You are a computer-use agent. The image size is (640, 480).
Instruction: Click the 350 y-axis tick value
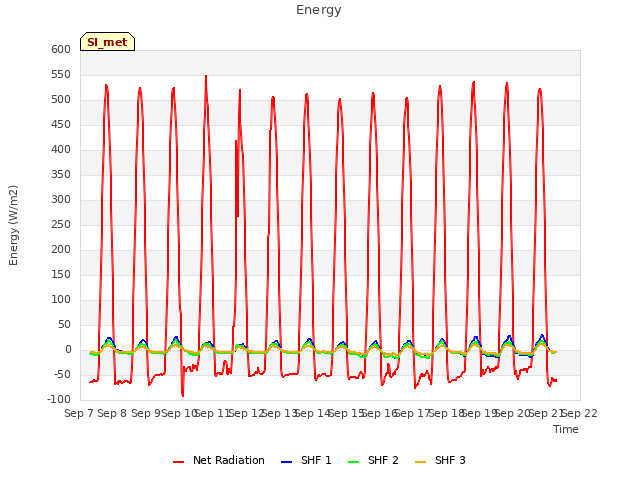point(61,175)
